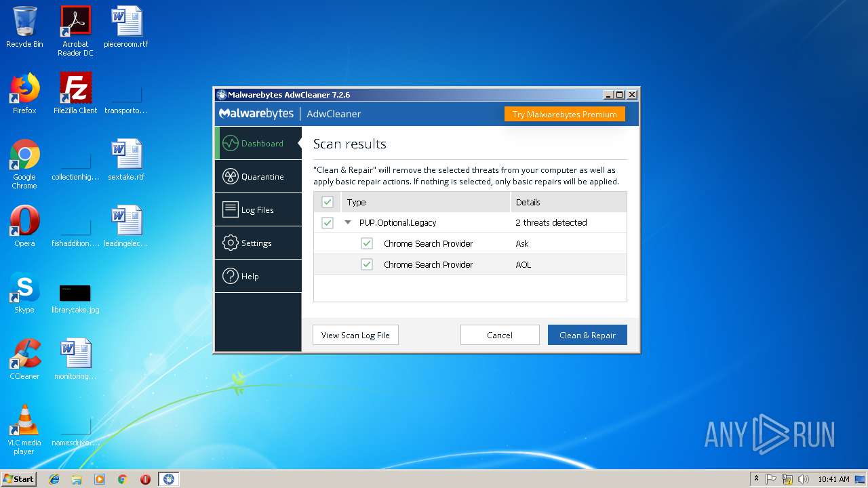Click AdwCleaner taskbar button

pos(169,479)
